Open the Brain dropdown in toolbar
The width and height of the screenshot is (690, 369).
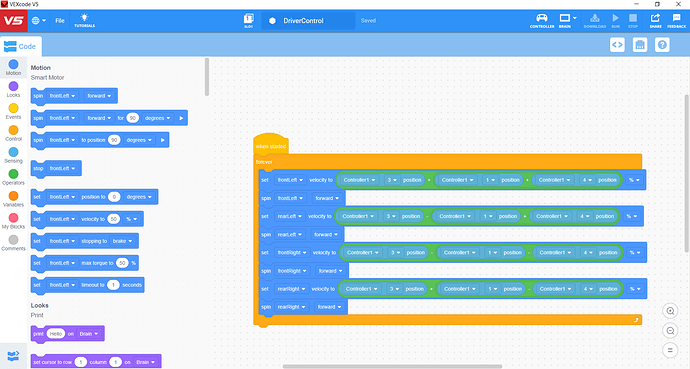(567, 21)
